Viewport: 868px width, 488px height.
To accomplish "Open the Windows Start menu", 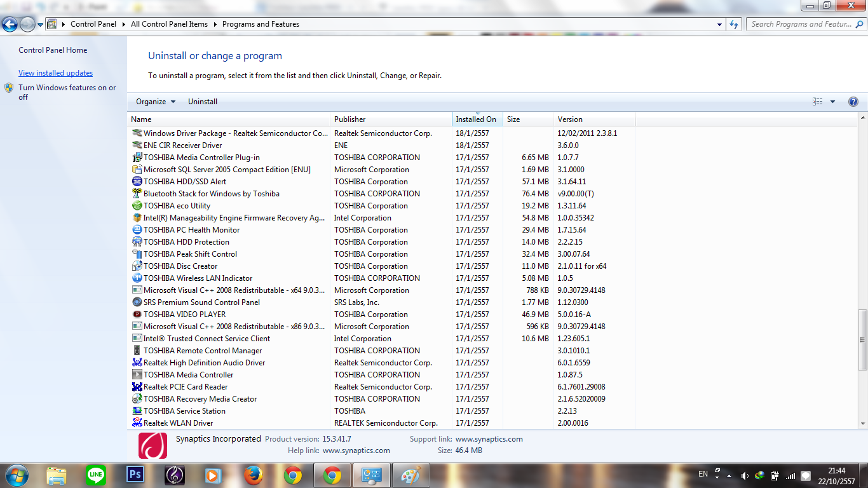I will point(16,475).
